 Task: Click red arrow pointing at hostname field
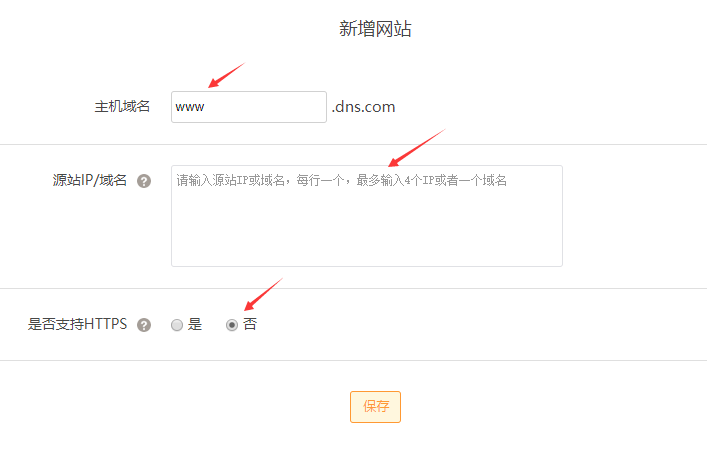click(x=226, y=75)
